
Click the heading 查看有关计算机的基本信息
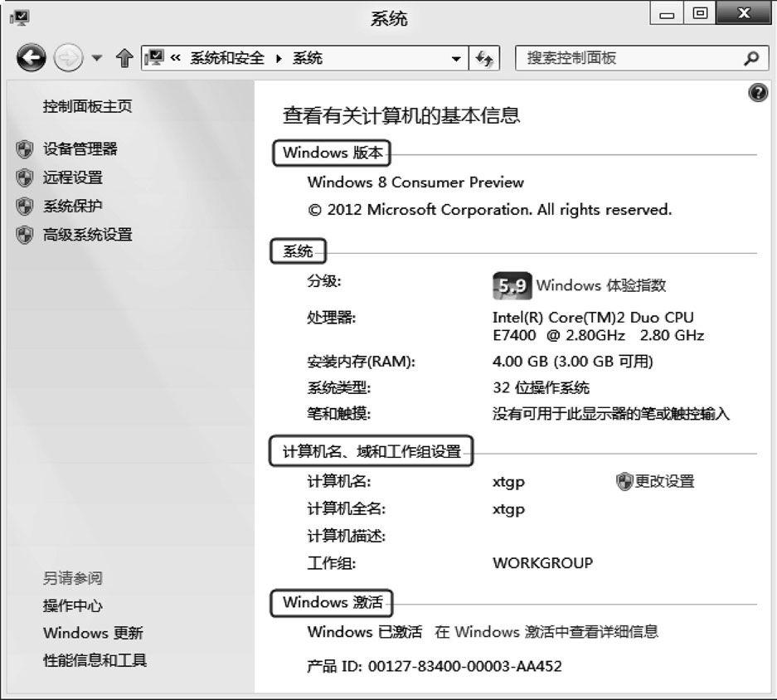401,115
